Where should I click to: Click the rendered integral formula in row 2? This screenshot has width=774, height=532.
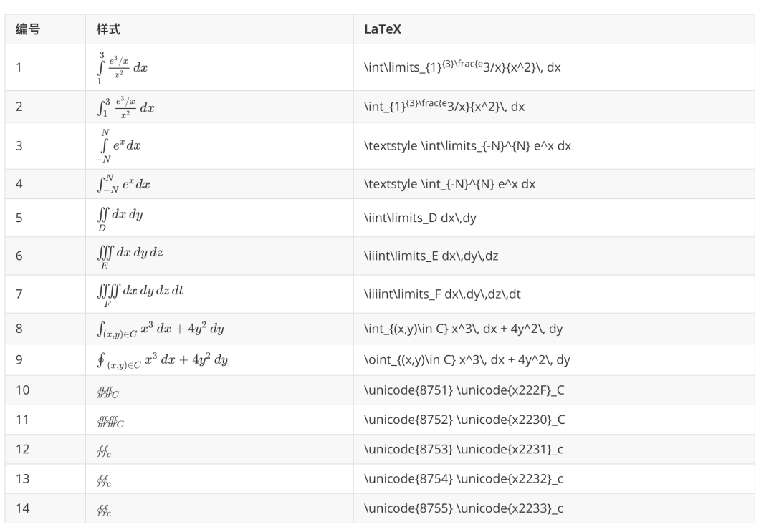[125, 107]
